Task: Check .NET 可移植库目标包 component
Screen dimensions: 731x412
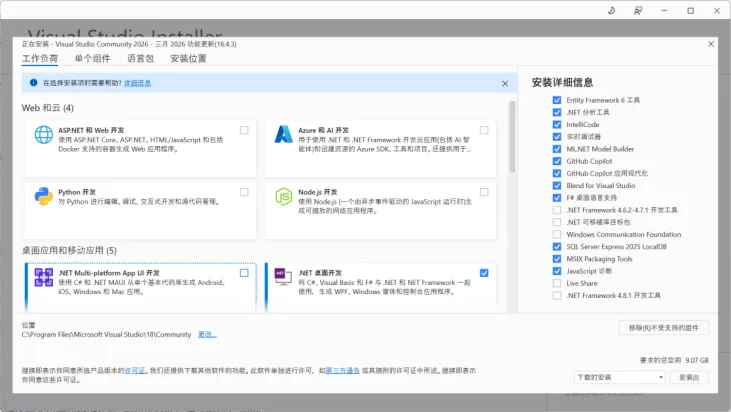Action: pos(557,222)
